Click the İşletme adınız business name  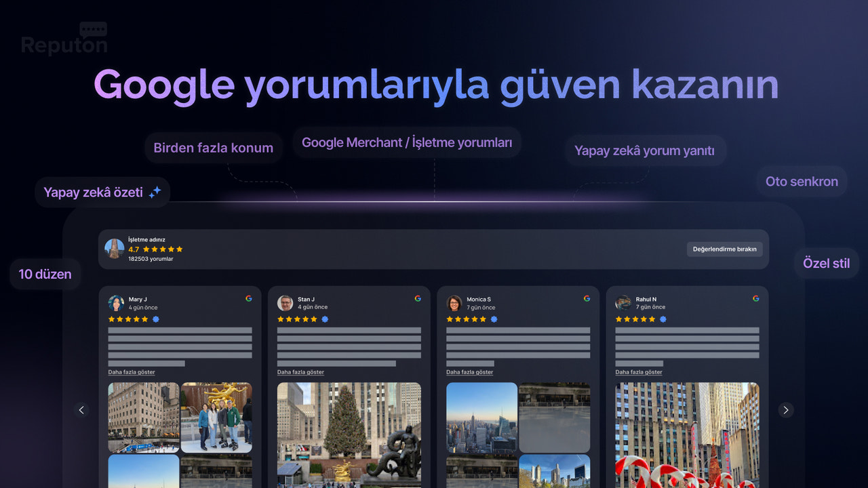[146, 239]
